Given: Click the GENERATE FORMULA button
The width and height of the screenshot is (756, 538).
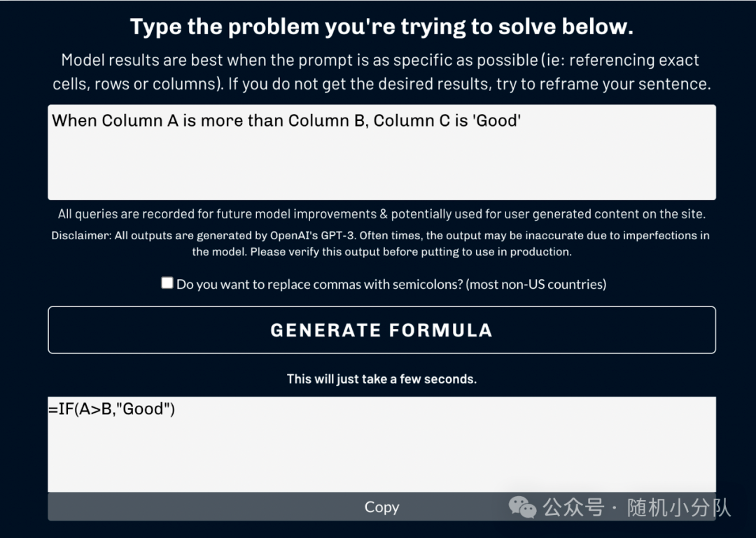Looking at the screenshot, I should 382,330.
